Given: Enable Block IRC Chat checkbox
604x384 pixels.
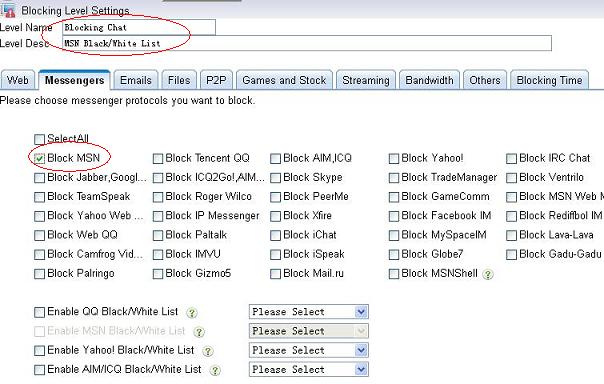Looking at the screenshot, I should click(511, 158).
